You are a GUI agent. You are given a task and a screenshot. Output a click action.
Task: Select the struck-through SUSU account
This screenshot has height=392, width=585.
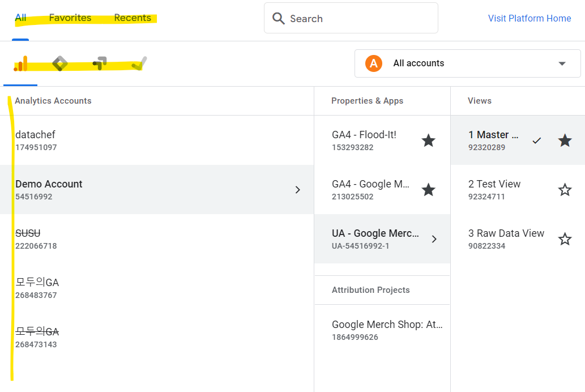[x=157, y=239]
